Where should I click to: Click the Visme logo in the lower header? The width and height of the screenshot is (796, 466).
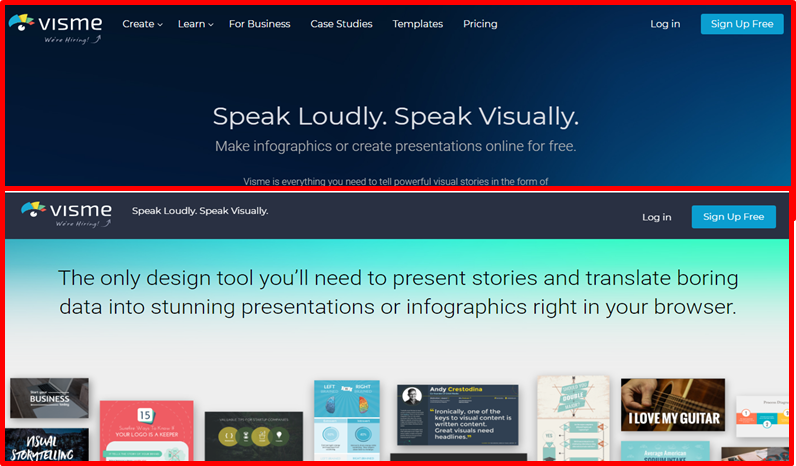point(67,212)
